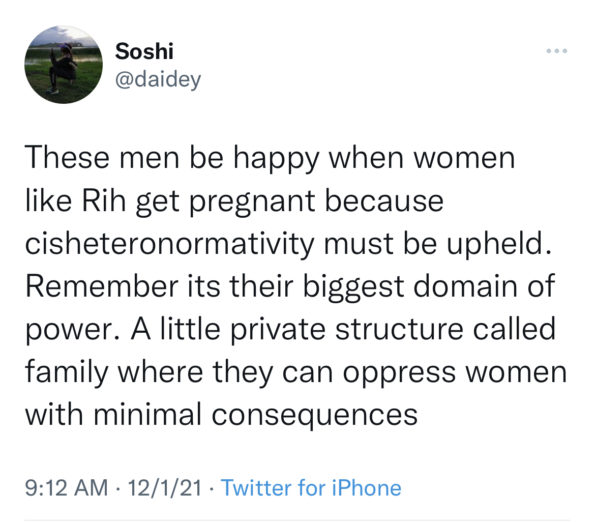Click the word 'power' in the tweet
This screenshot has width=595, height=522.
tap(75, 331)
